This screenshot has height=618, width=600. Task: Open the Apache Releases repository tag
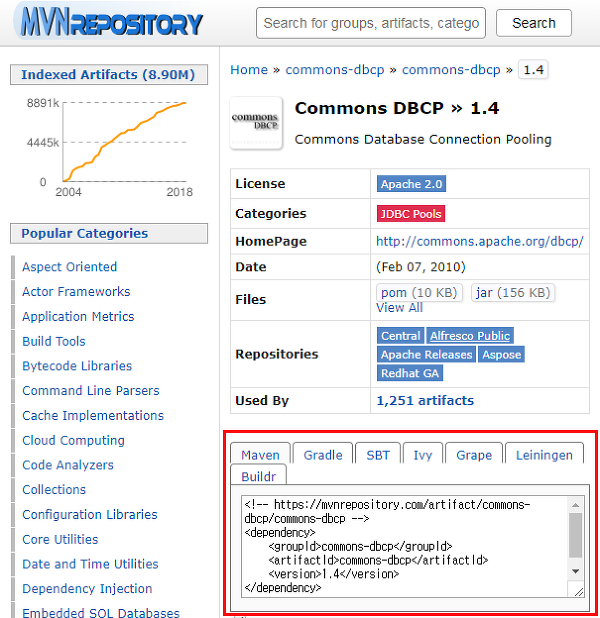click(427, 354)
